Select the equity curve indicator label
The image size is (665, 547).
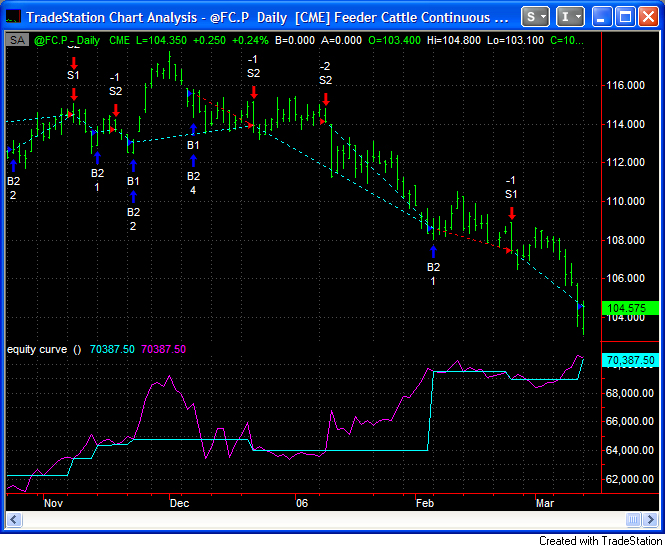pyautogui.click(x=37, y=349)
